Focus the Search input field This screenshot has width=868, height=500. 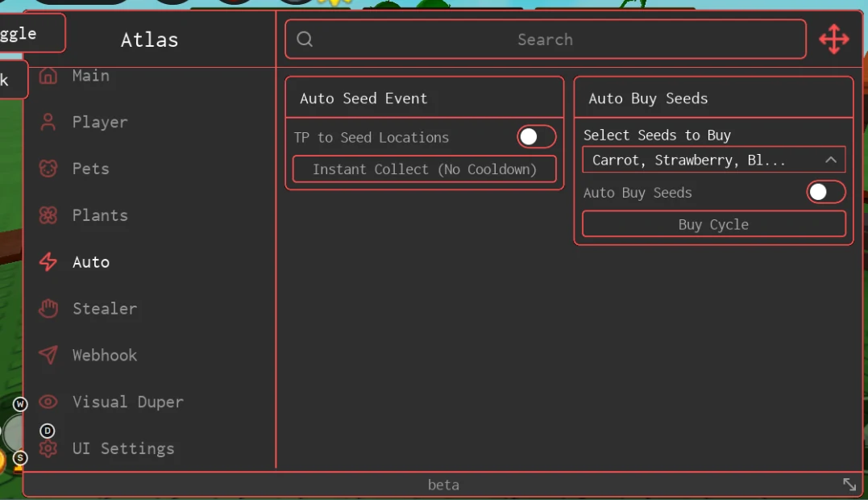[x=546, y=40]
